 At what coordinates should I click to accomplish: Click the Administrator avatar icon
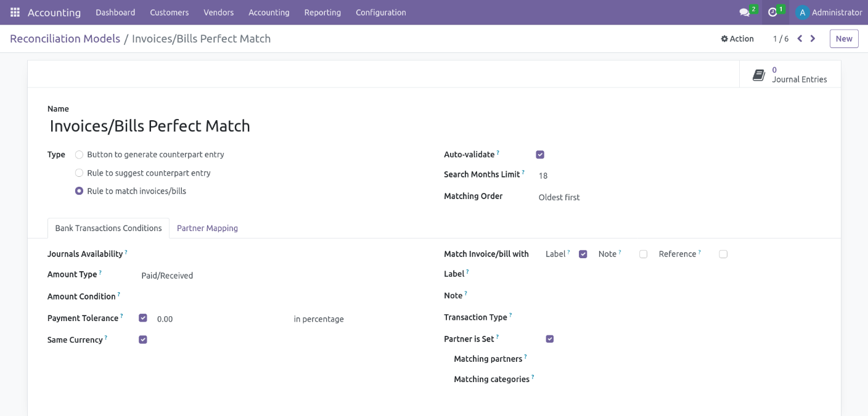point(802,12)
